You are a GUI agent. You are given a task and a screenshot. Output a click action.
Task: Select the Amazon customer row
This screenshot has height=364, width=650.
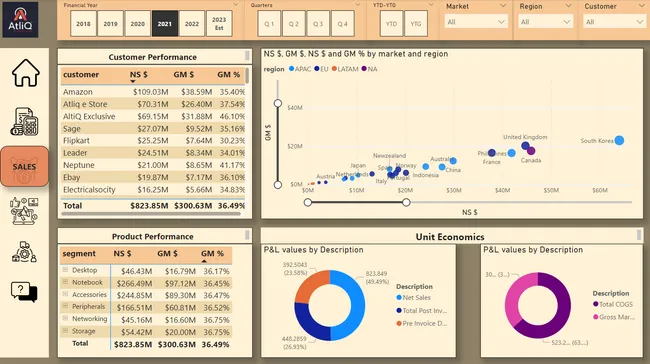[x=154, y=92]
